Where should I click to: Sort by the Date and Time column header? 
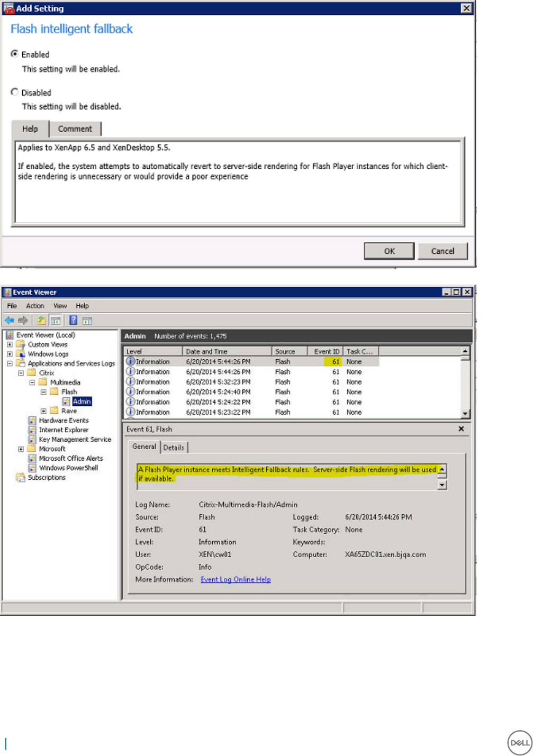pos(228,351)
